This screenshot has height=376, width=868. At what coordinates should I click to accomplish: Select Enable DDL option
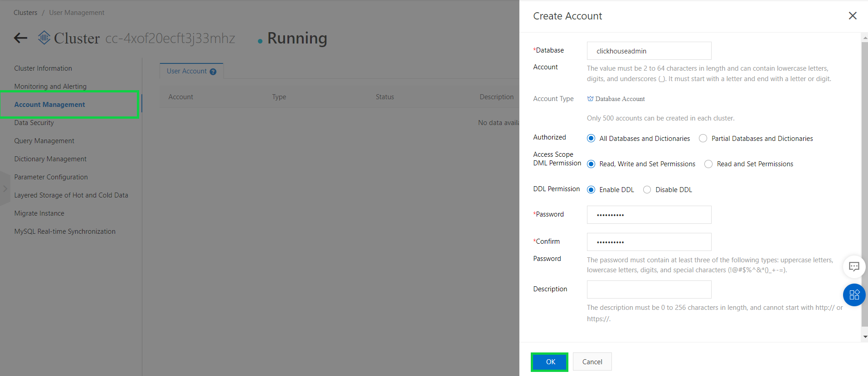pyautogui.click(x=591, y=190)
